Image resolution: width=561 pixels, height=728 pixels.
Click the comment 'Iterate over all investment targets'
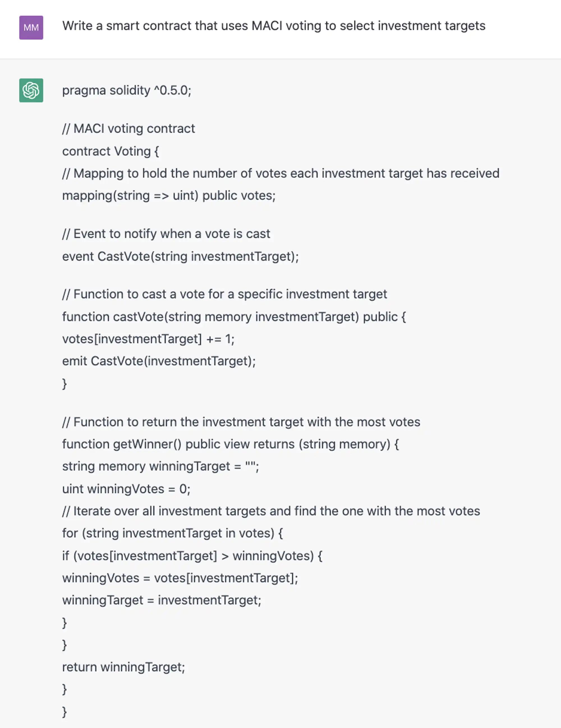click(x=271, y=511)
